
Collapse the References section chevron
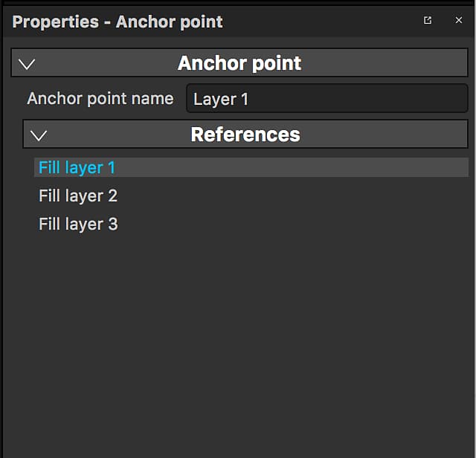click(39, 135)
